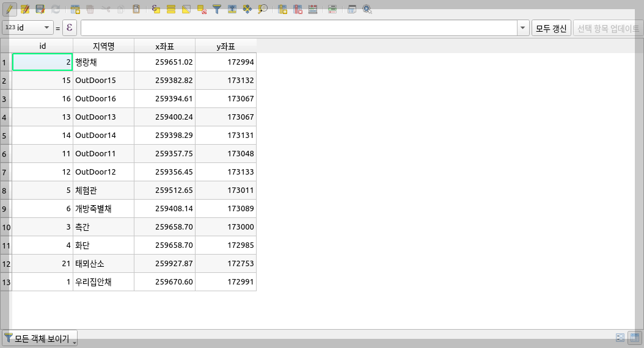Delete a field column
Image resolution: width=644 pixels, height=348 pixels.
[x=298, y=9]
